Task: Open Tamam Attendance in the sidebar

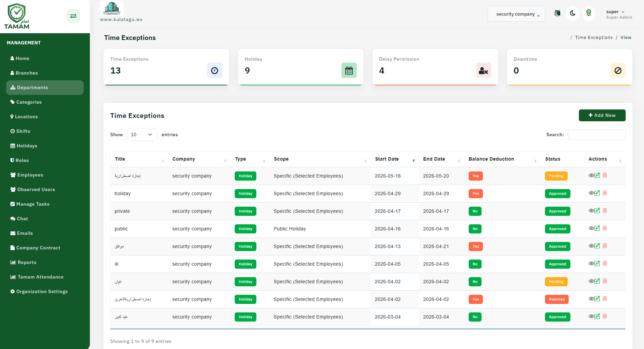Action: pyautogui.click(x=45, y=277)
